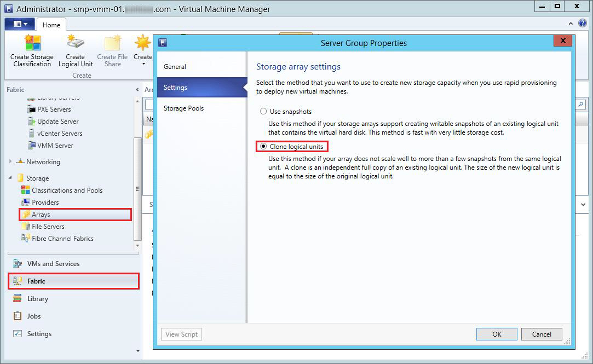Viewport: 593px width, 364px height.
Task: Open the Fibre Channel Fabrics node
Action: click(62, 239)
